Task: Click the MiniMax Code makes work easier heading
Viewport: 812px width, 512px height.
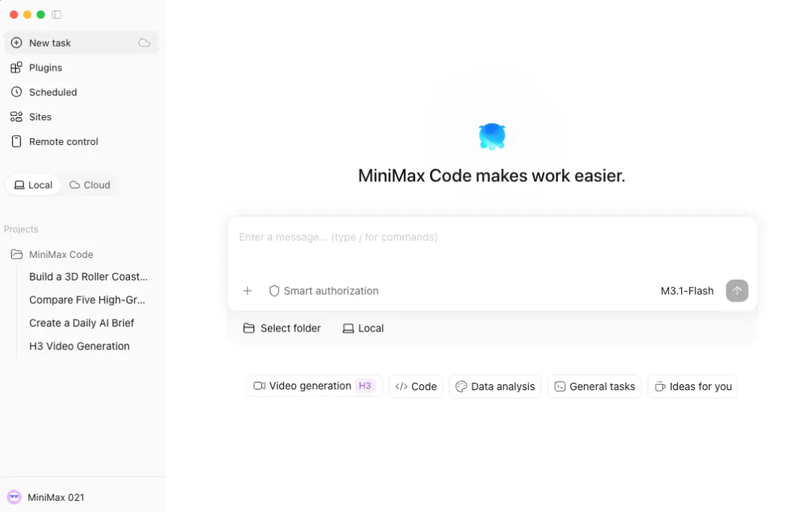Action: 492,176
